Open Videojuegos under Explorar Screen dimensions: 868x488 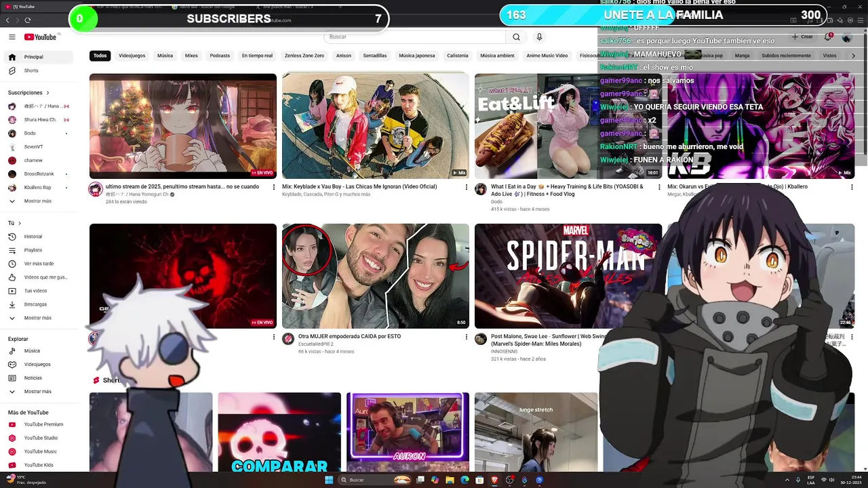(38, 365)
